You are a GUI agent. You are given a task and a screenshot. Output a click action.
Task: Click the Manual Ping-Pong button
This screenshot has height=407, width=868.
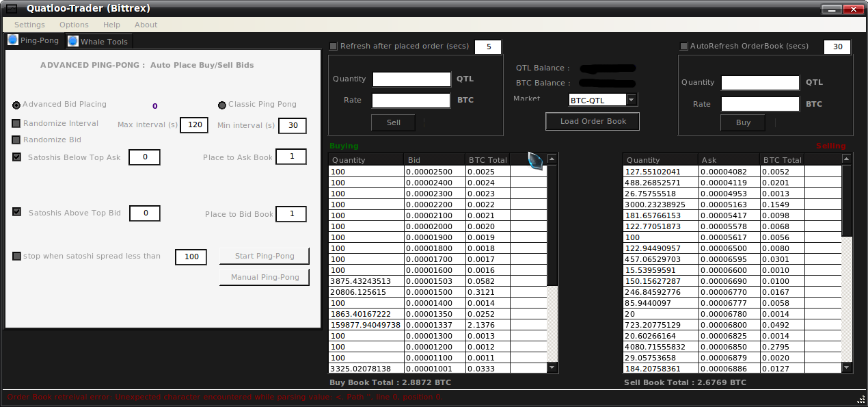click(x=265, y=277)
